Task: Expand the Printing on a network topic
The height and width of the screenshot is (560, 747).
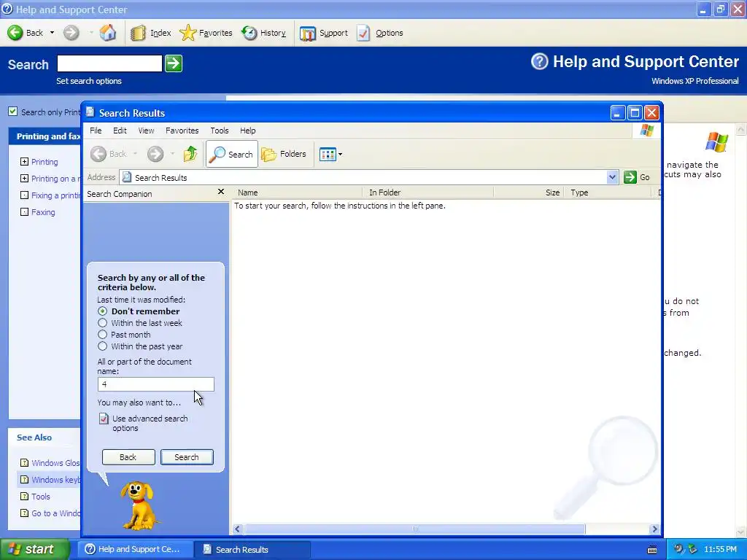Action: [x=24, y=179]
